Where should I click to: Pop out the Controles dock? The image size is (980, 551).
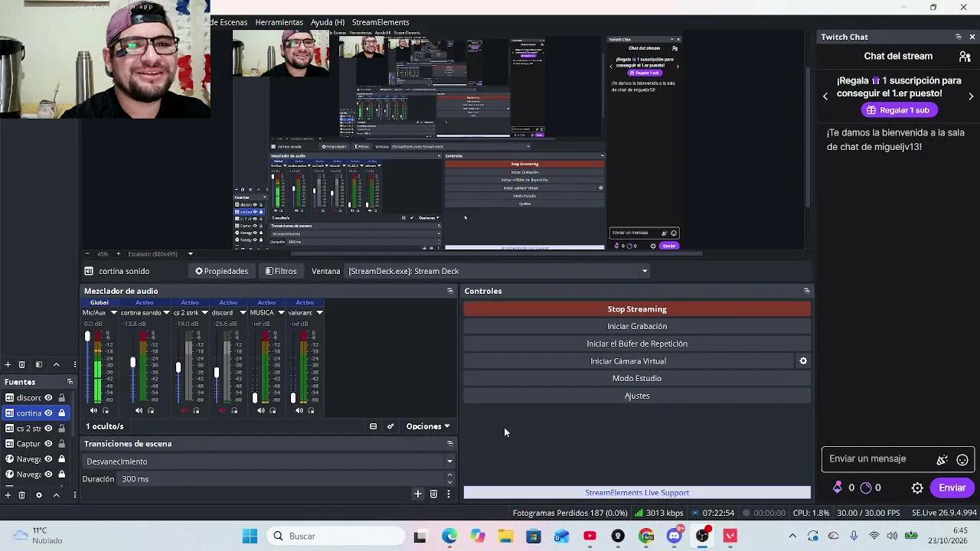[806, 291]
